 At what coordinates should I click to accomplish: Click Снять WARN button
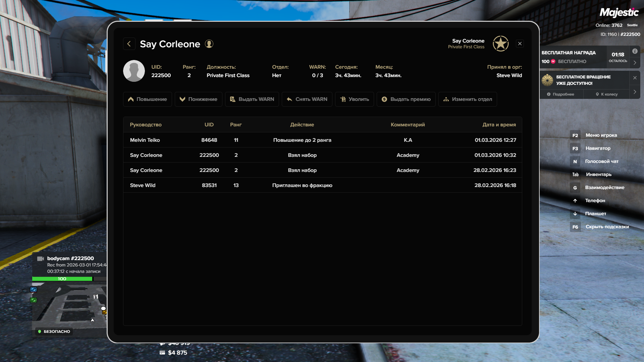307,99
